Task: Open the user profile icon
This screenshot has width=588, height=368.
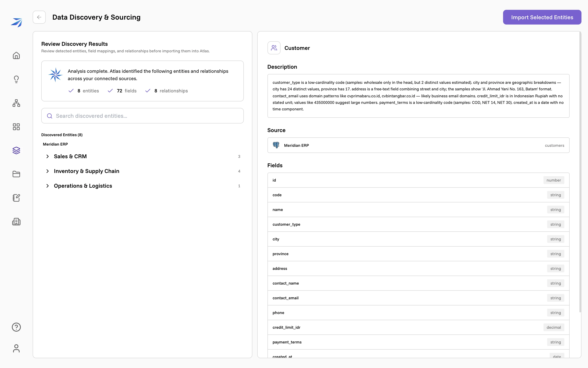Action: (x=16, y=348)
